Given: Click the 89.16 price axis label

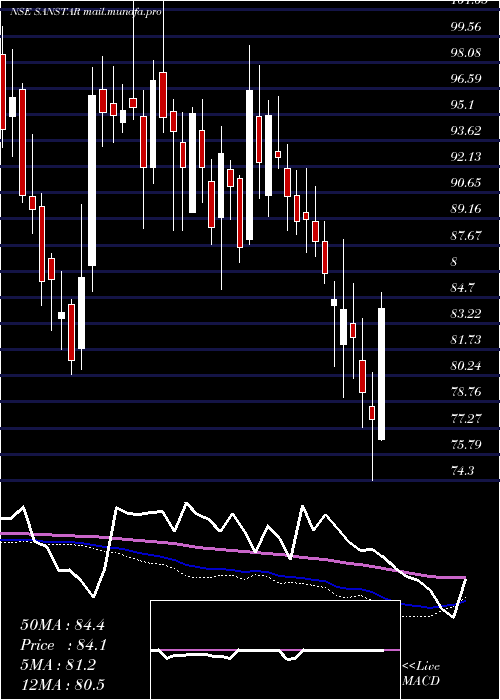Looking at the screenshot, I should pos(466,209).
